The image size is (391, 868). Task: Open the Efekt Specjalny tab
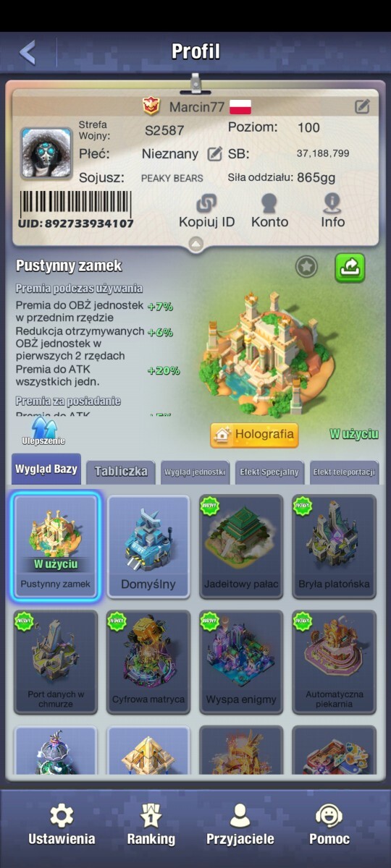269,472
